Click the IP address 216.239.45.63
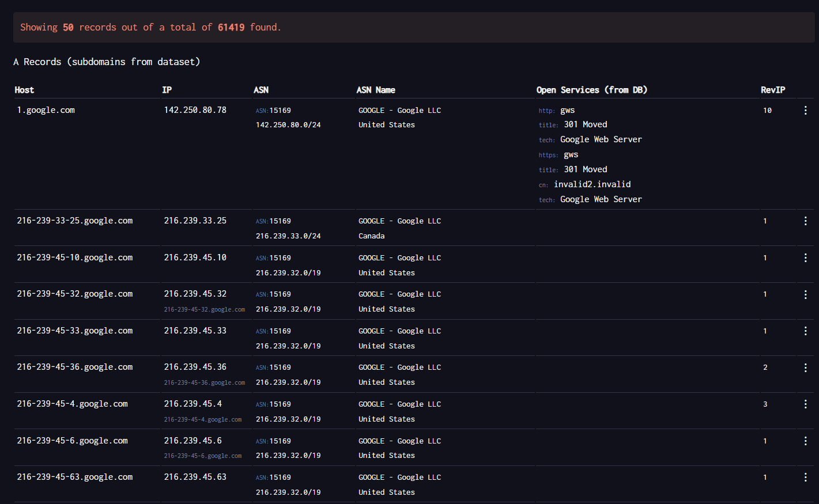The height and width of the screenshot is (504, 819). [x=195, y=477]
